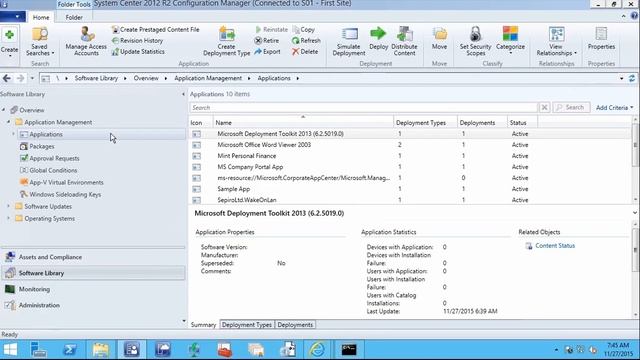
Task: Collapse the Software Library navigation pane
Action: [183, 94]
